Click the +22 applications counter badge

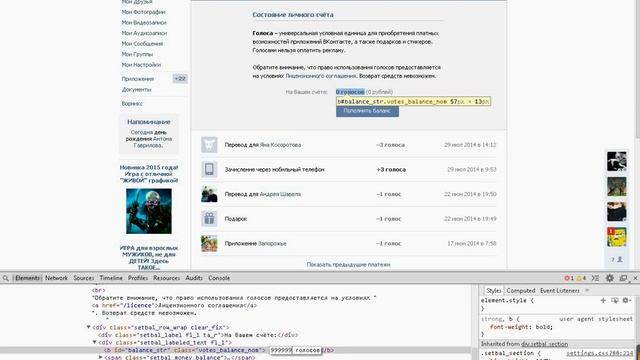(180, 78)
